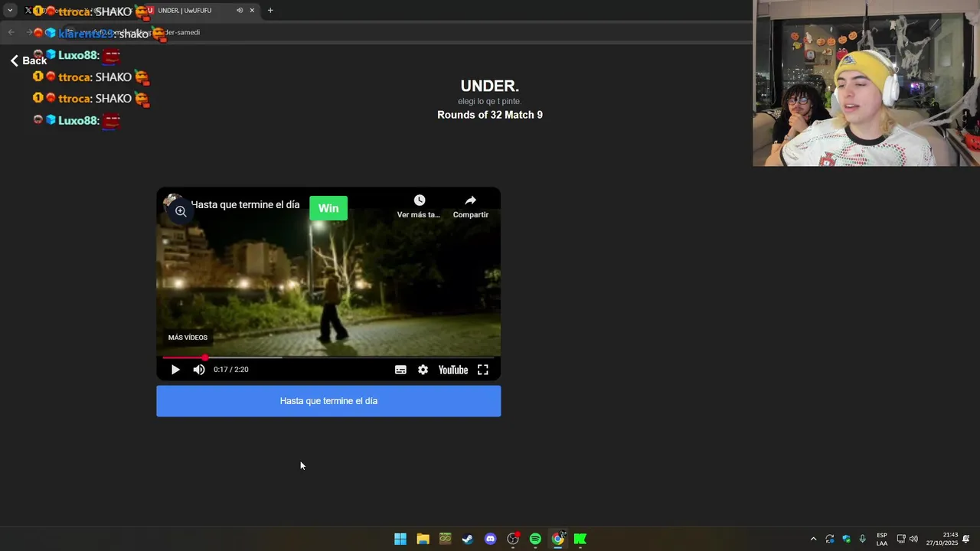Switch to Chrome in the taskbar
This screenshot has width=980, height=551.
tap(558, 539)
